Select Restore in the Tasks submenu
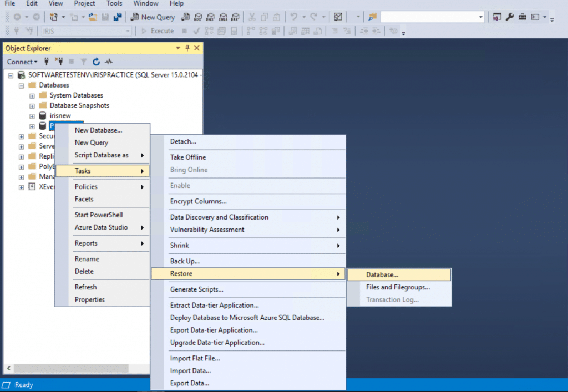This screenshot has width=568, height=392. (248, 274)
